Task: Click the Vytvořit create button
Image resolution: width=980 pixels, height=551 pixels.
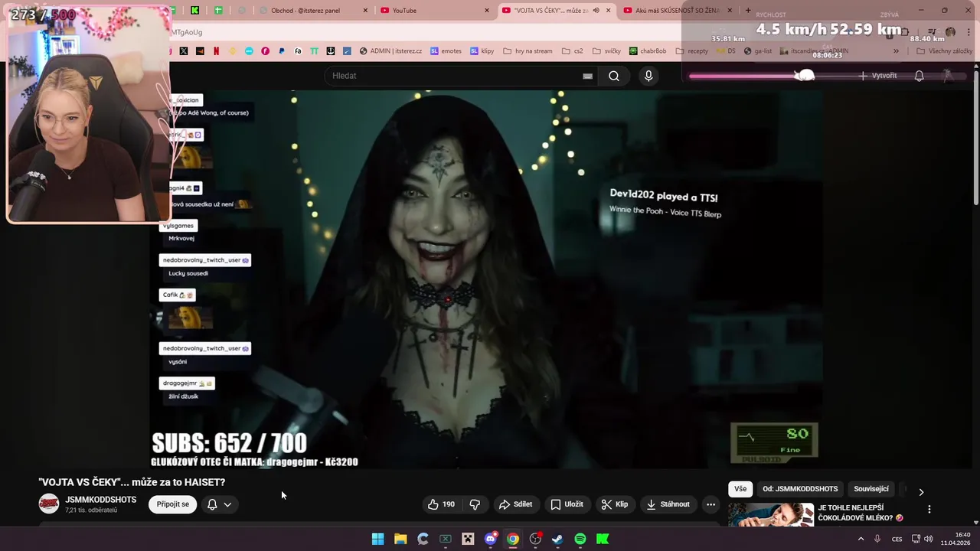Action: [877, 76]
